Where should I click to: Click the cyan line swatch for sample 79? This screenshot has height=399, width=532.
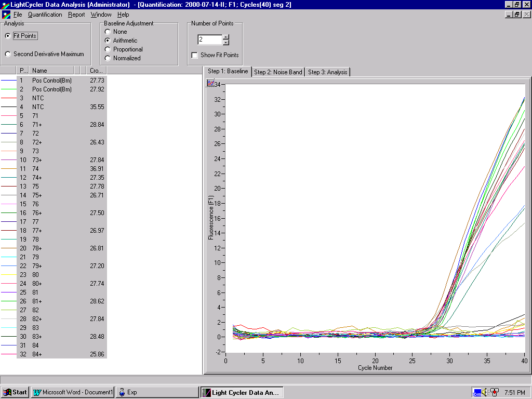tap(8, 257)
